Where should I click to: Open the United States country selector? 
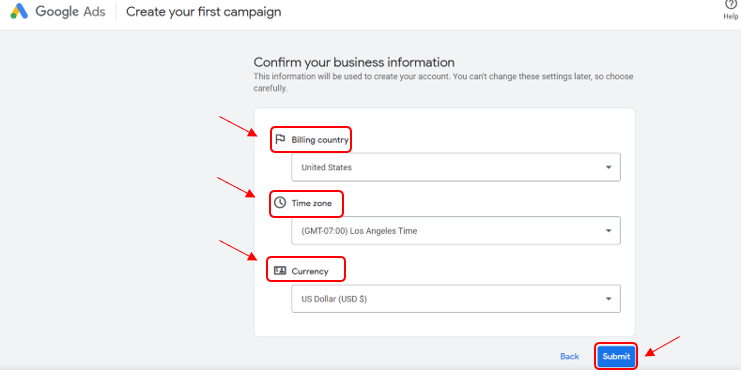(456, 167)
